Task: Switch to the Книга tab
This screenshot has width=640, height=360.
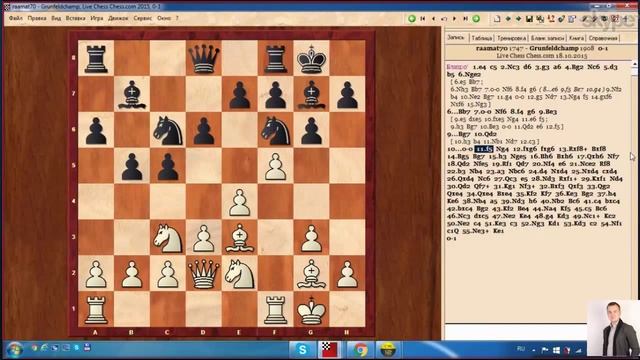Action: click(576, 38)
